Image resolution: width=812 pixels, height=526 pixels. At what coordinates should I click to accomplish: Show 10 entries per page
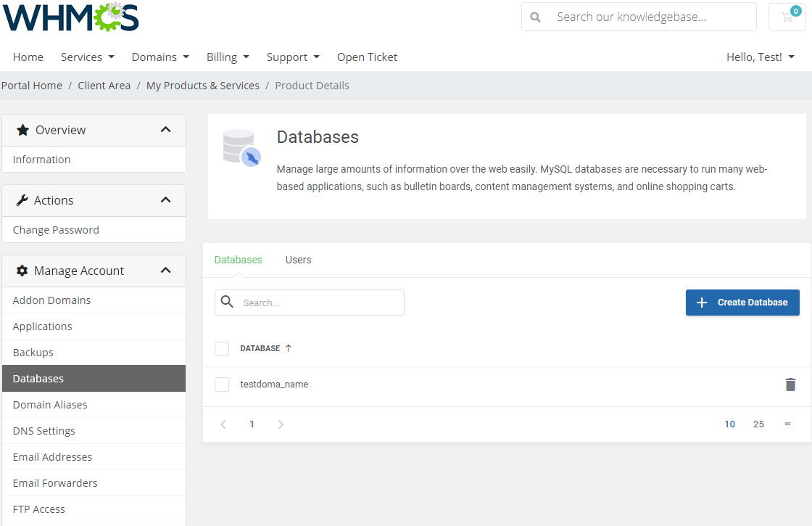(x=729, y=424)
